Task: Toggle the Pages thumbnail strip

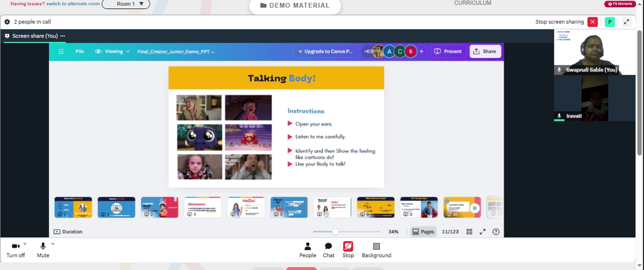Action: pos(423,232)
